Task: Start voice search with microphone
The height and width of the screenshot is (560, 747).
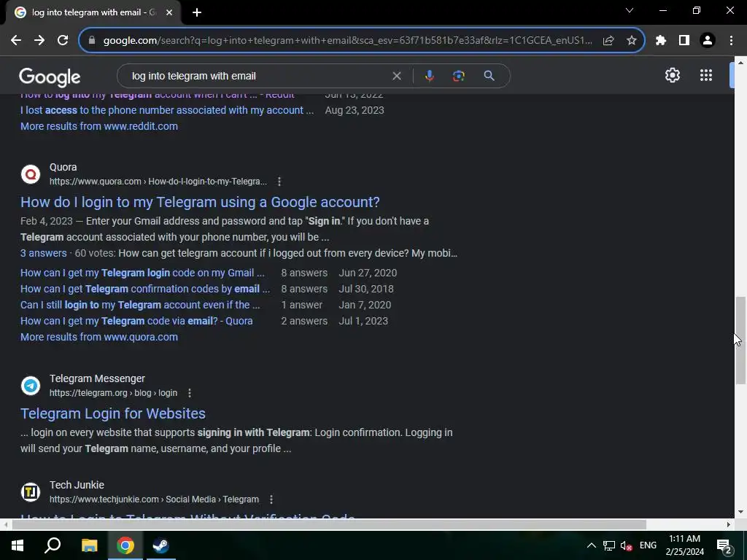Action: coord(429,76)
